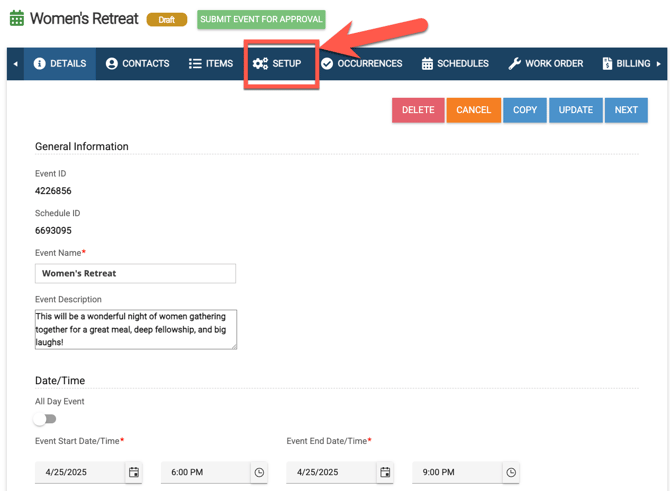Open the Setup tab
Screen dimensions: 670x491
(277, 64)
